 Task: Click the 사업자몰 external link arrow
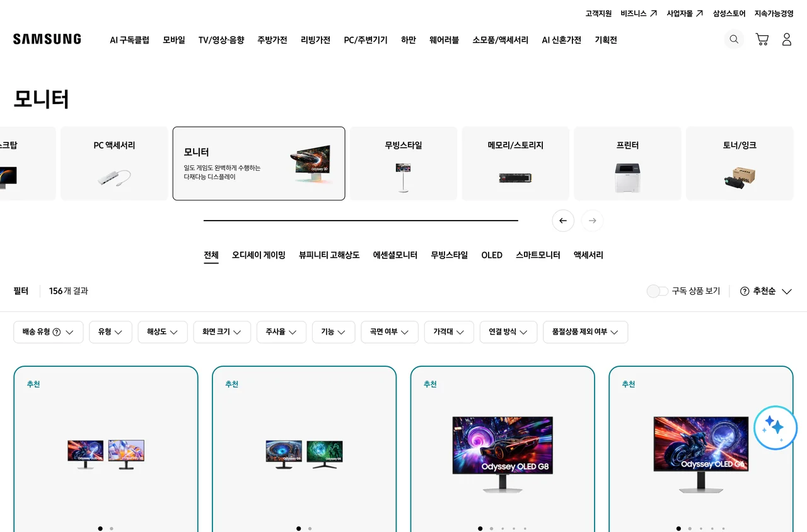699,13
